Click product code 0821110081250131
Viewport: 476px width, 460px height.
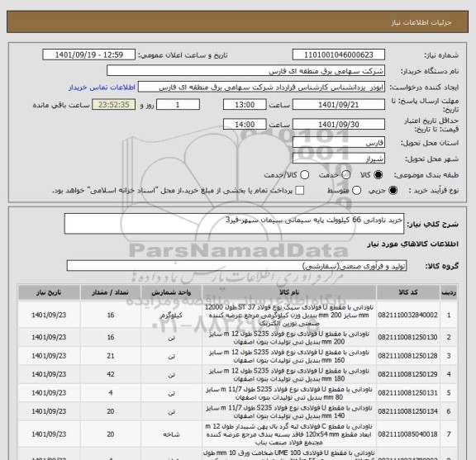407,393
